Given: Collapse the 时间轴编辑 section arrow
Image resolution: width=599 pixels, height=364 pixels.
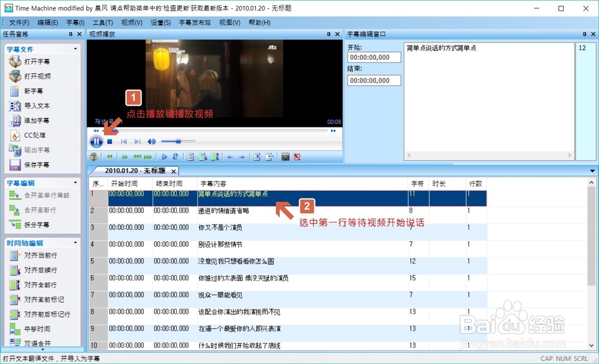Looking at the screenshot, I should tap(75, 242).
